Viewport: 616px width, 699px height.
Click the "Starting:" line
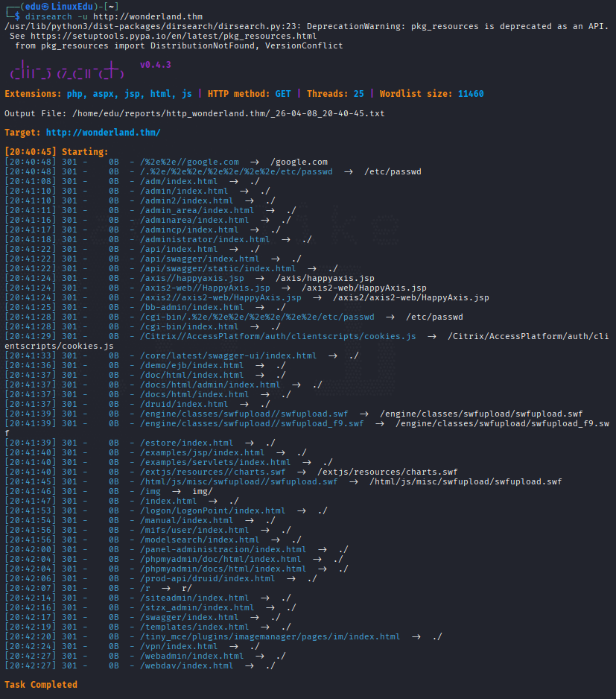[x=57, y=151]
